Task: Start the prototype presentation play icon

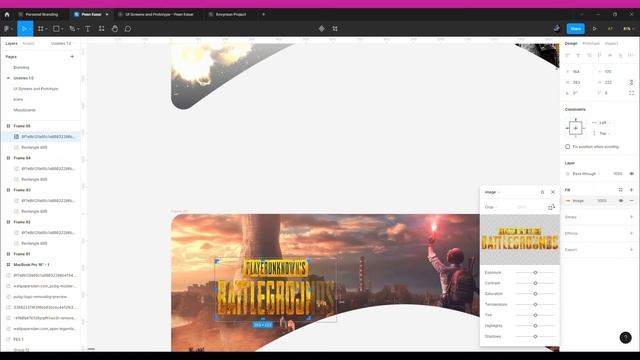Action: pos(595,29)
